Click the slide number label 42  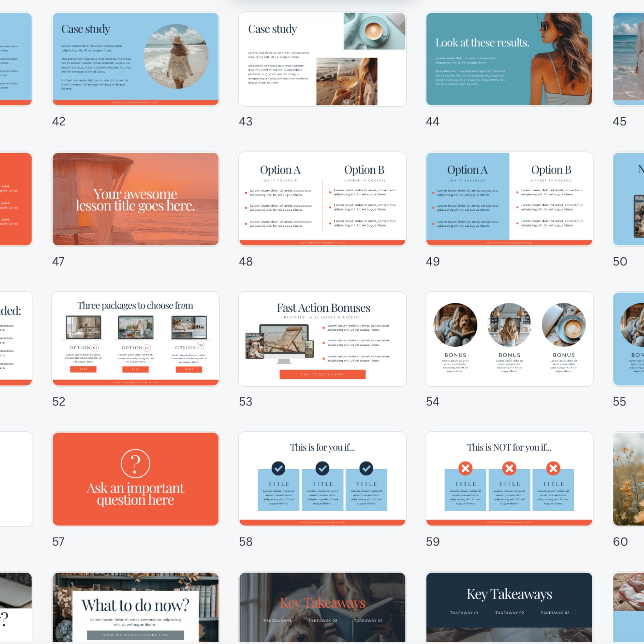[x=59, y=121]
